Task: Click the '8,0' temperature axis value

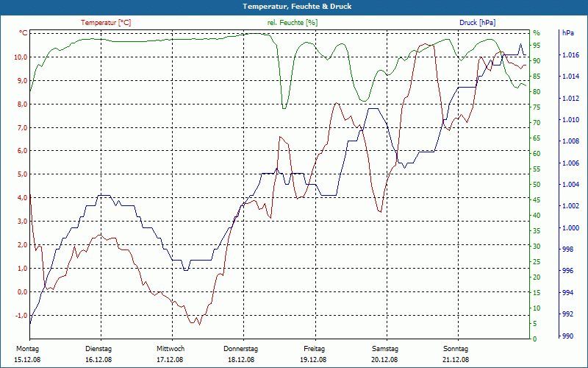Action: tap(22, 104)
